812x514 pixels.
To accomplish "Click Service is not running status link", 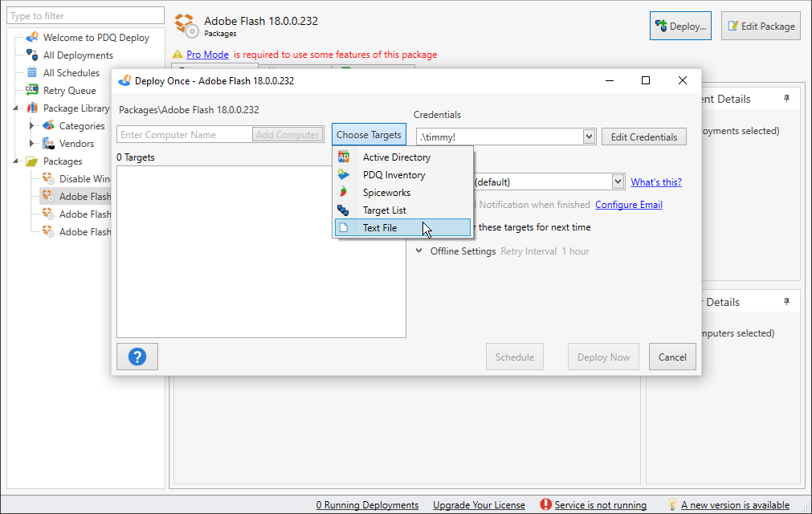I will (x=600, y=504).
